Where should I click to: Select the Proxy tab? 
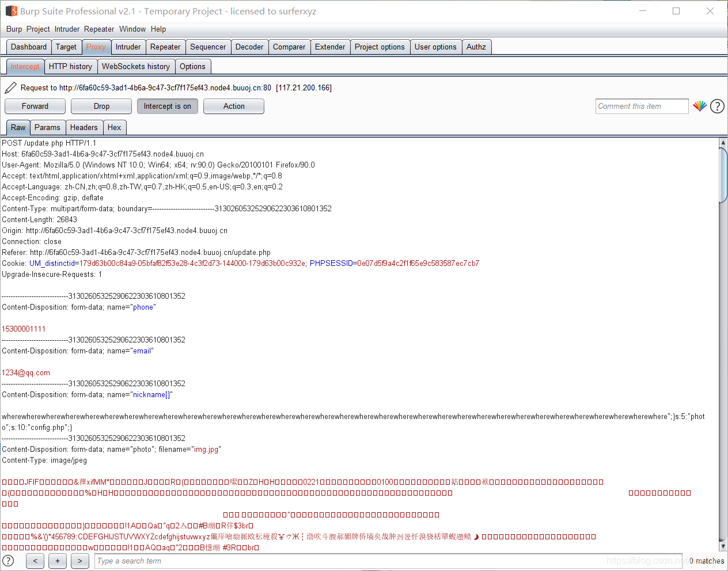96,47
